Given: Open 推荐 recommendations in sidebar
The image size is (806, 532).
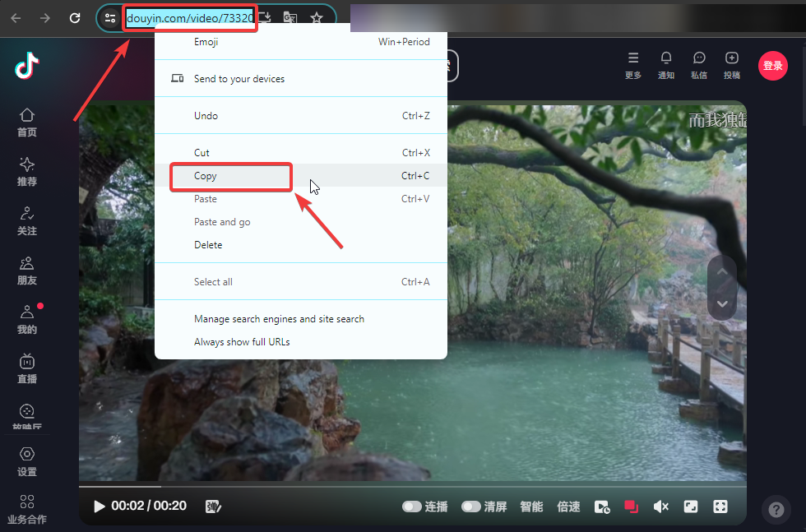Looking at the screenshot, I should (26, 172).
